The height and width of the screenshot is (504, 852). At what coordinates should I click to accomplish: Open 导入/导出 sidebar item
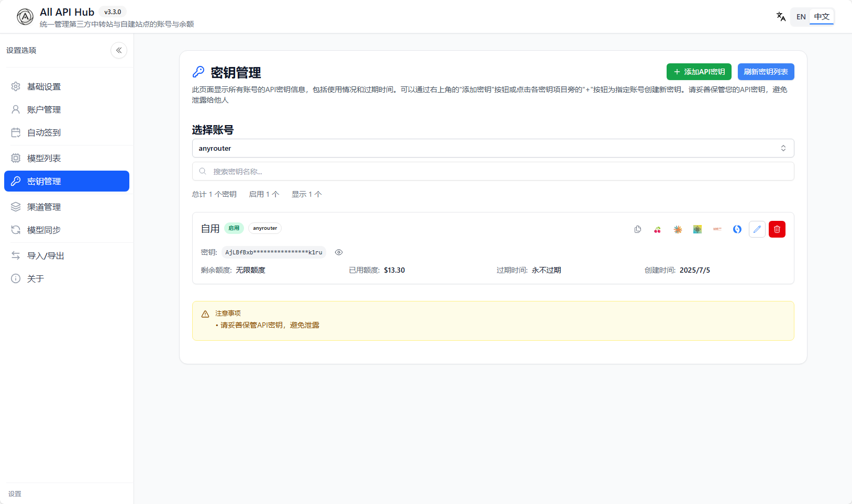point(46,255)
